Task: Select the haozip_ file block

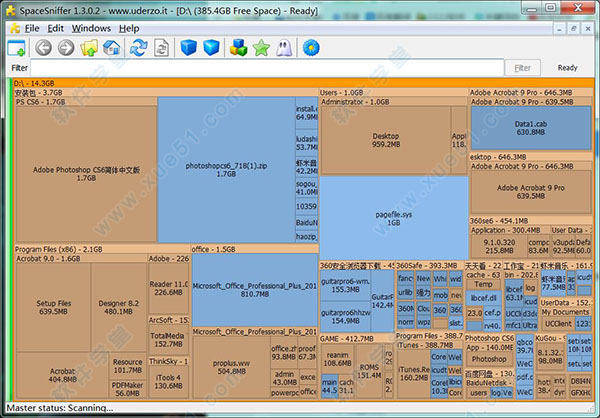Action: (x=307, y=237)
